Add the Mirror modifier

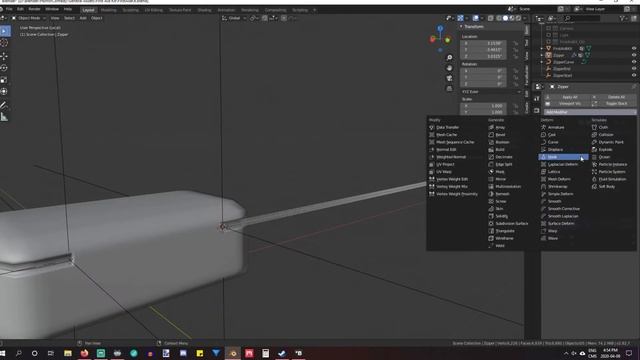tap(500, 179)
